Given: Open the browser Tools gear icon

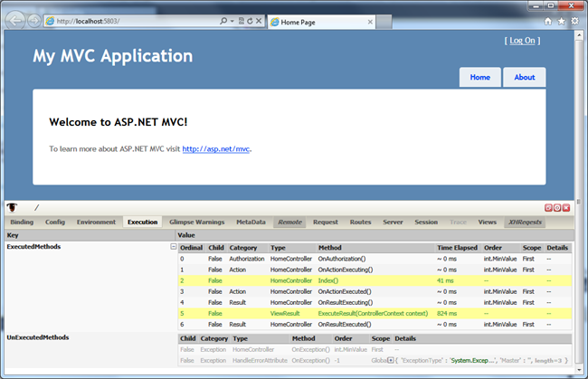Looking at the screenshot, I should pyautogui.click(x=574, y=20).
